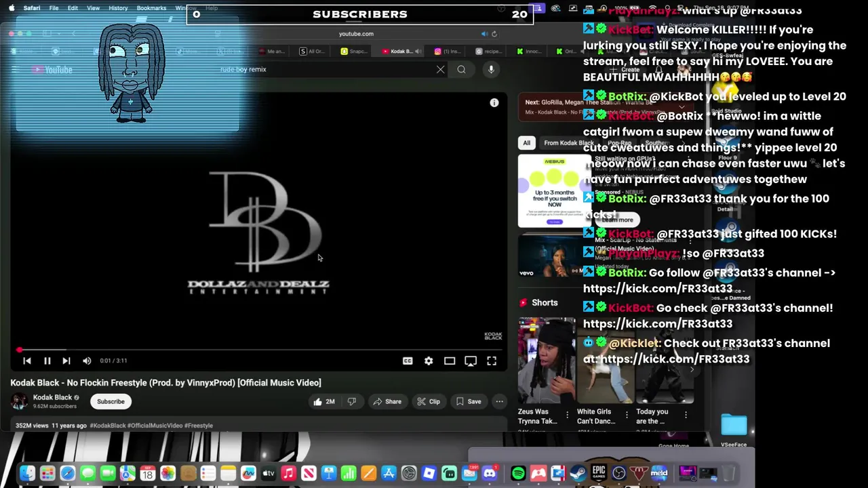This screenshot has width=868, height=488.
Task: Switch to the 'Me an...' tab
Action: pyautogui.click(x=271, y=52)
